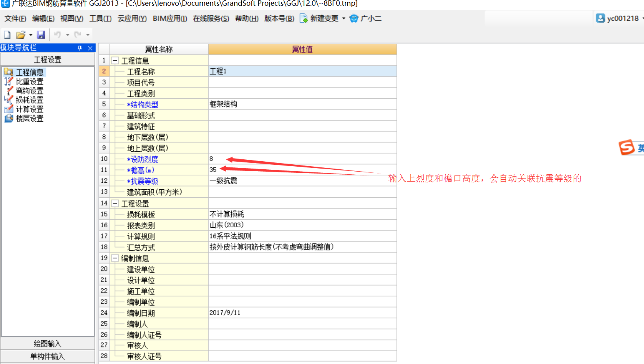644x364 pixels.
Task: Click the 计算设置 sidebar icon
Action: (x=8, y=109)
